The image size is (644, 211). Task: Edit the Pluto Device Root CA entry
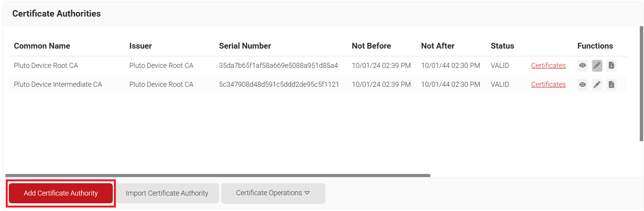(597, 66)
